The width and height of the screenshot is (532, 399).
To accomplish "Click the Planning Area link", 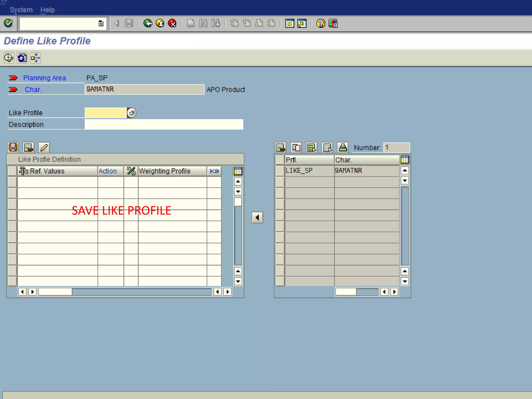I will 44,78.
